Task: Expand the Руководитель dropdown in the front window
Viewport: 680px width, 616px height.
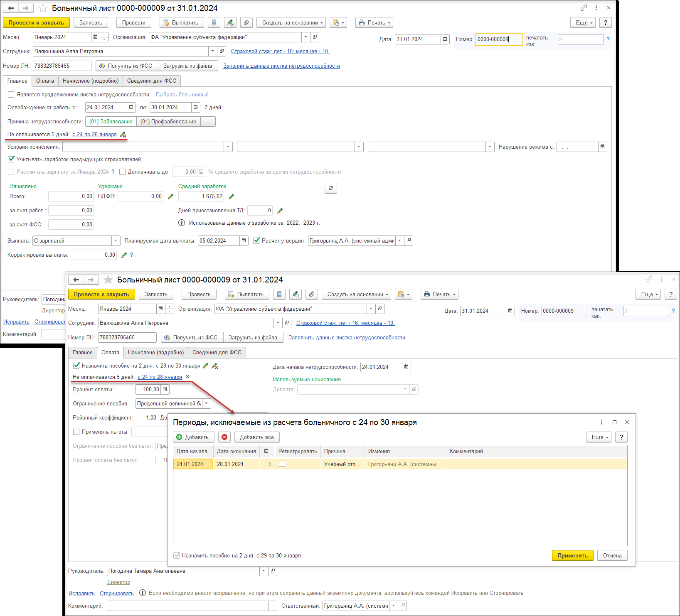Action: (264, 571)
